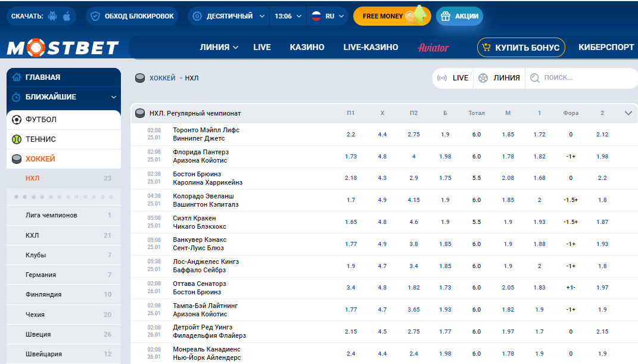Screen dimensions: 638x364
Task: Collapse the НХЛ Регулярный чемпионат table
Action: tap(628, 113)
